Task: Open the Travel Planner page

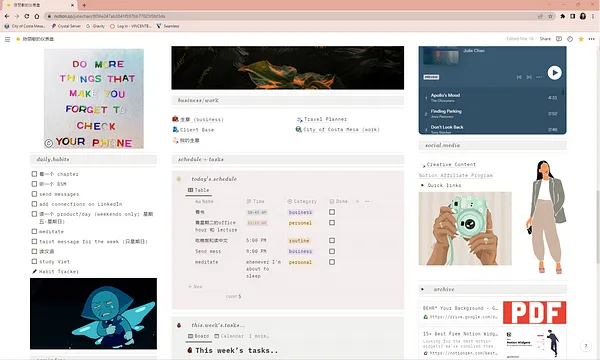Action: (321, 119)
